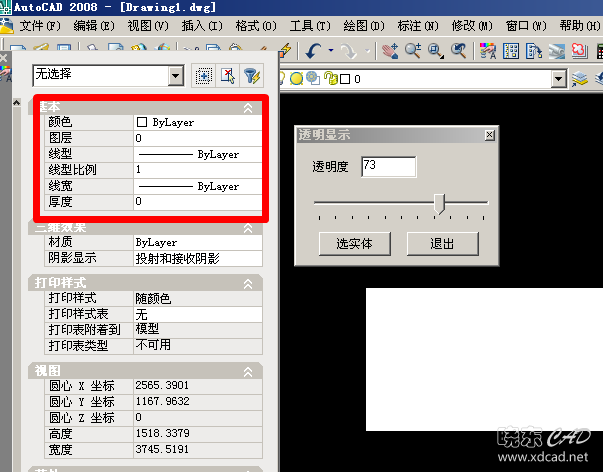
Task: Click the palette scroll up arrow
Action: point(17,103)
